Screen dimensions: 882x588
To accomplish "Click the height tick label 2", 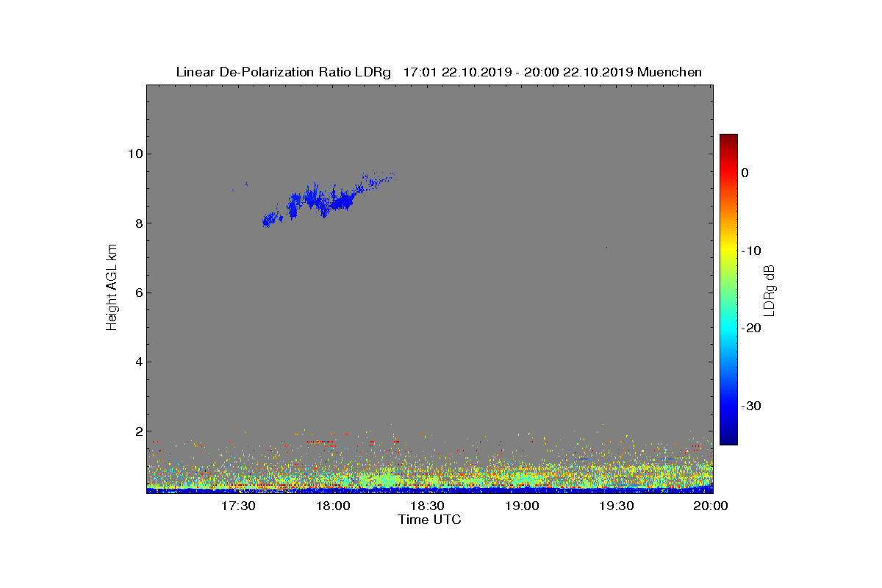I will [138, 431].
